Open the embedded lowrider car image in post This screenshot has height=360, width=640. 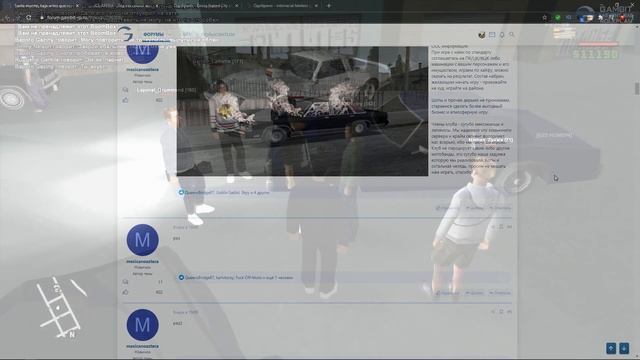(x=302, y=111)
